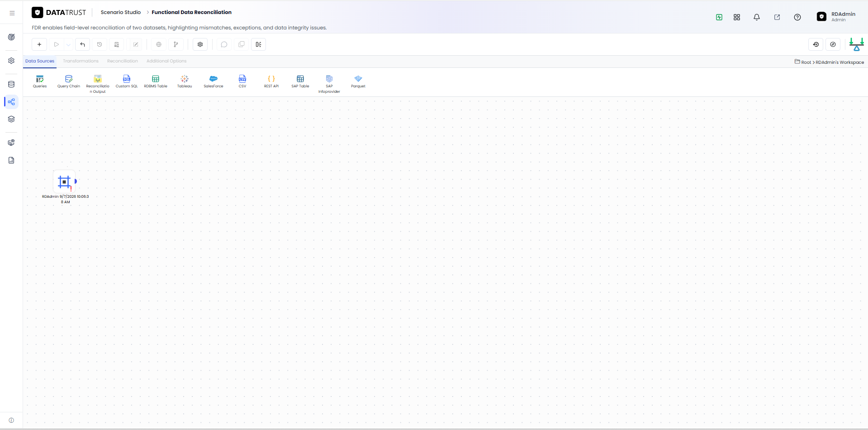This screenshot has width=868, height=430.
Task: Select the REST API source
Action: tap(271, 81)
